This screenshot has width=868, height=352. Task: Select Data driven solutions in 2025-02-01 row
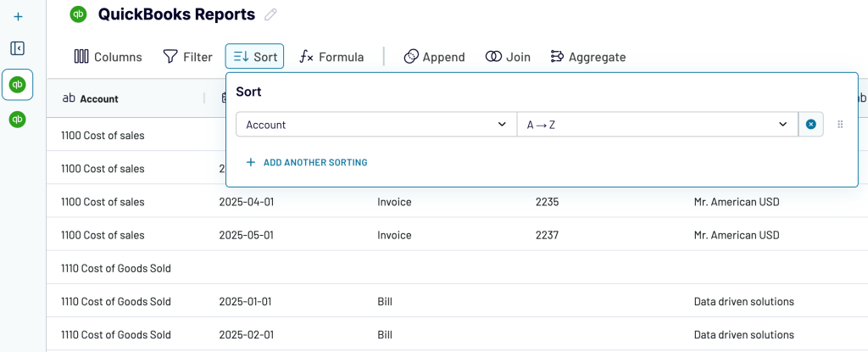coord(744,335)
